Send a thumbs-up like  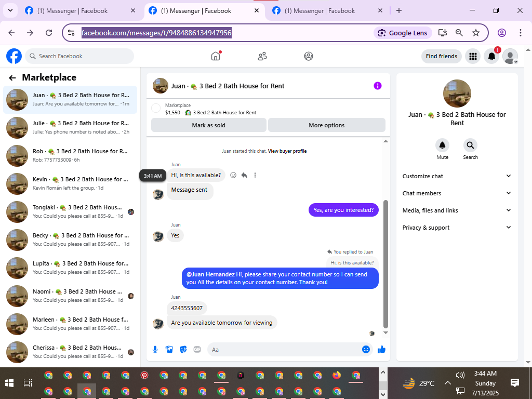[x=382, y=350]
